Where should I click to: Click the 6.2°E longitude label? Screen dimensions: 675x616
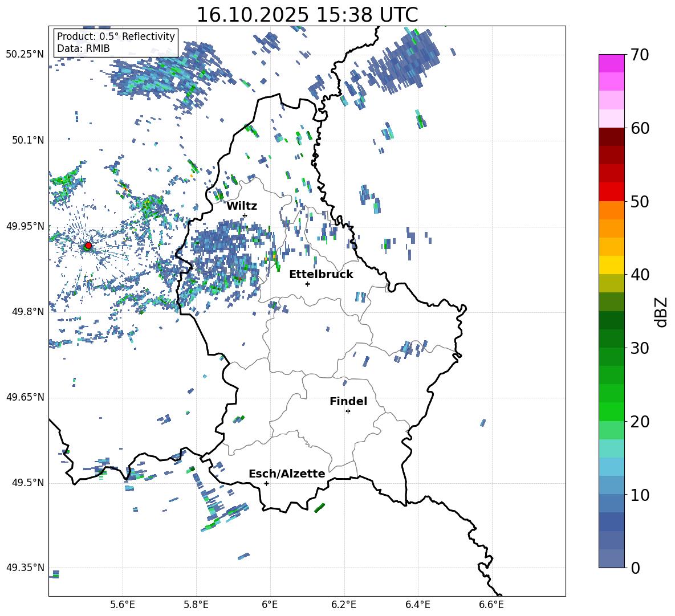[344, 605]
